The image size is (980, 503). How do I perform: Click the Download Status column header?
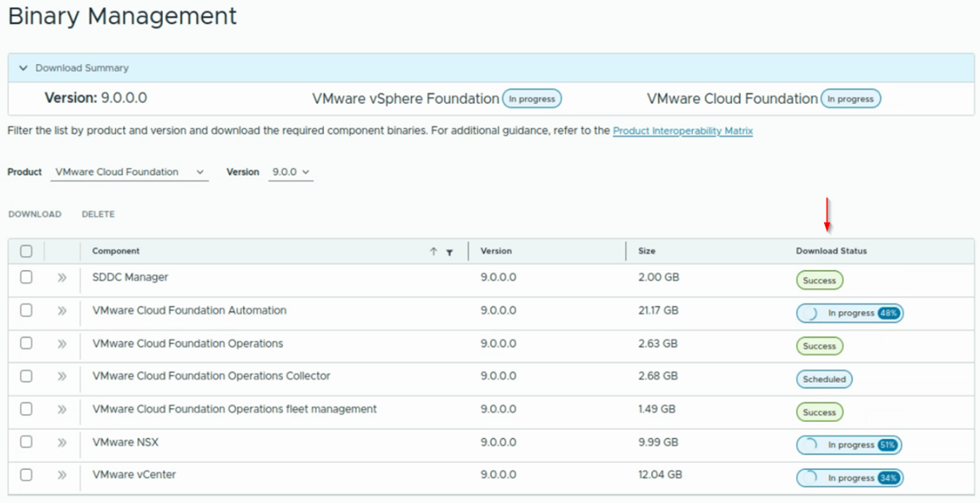pyautogui.click(x=831, y=251)
